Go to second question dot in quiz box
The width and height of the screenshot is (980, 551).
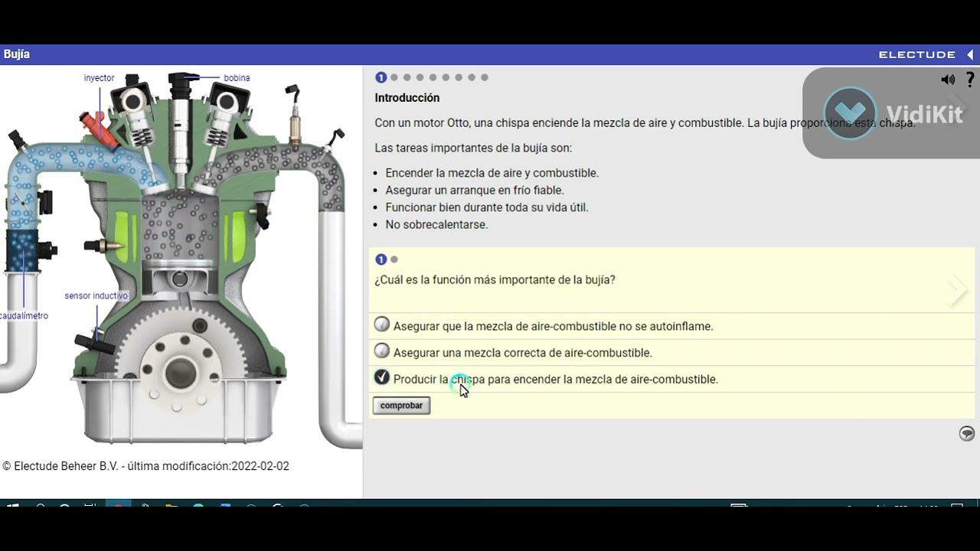[394, 259]
